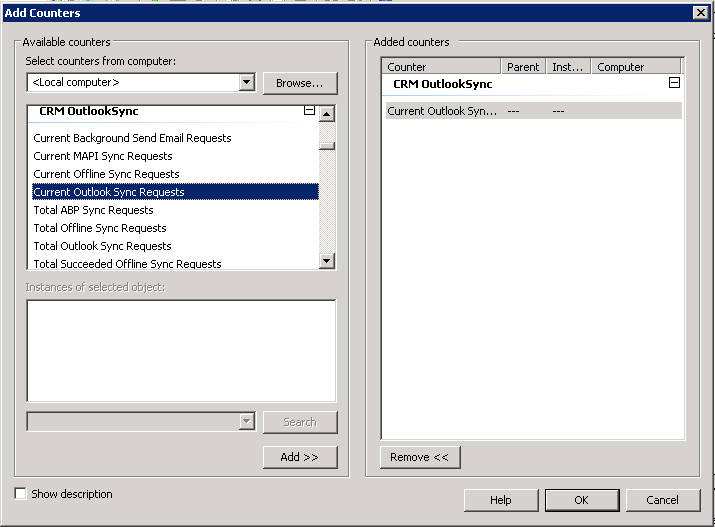Screen dimensions: 715x527
Task: Select Current Background Send Email Requests
Action: pyautogui.click(x=132, y=138)
